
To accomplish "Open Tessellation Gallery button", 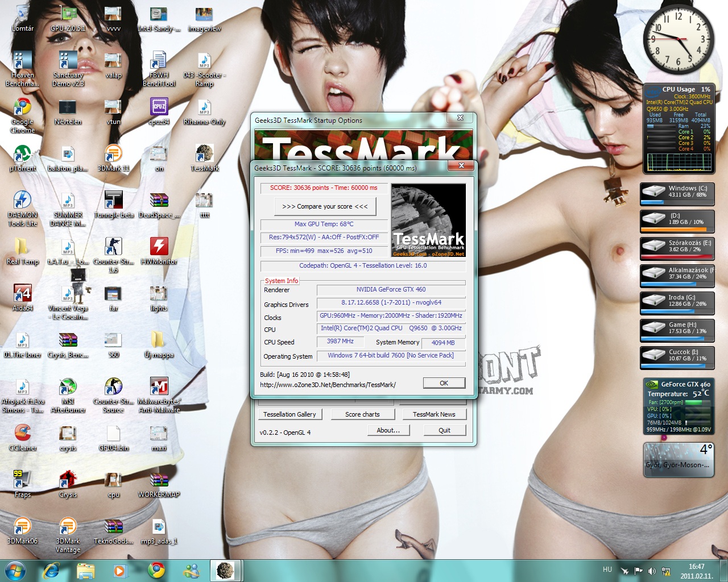I will pyautogui.click(x=289, y=414).
